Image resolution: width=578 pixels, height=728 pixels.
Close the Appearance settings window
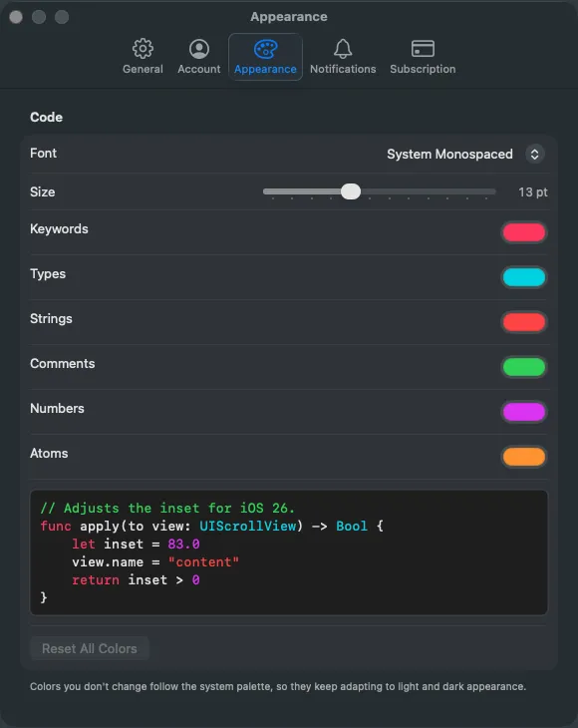16,17
